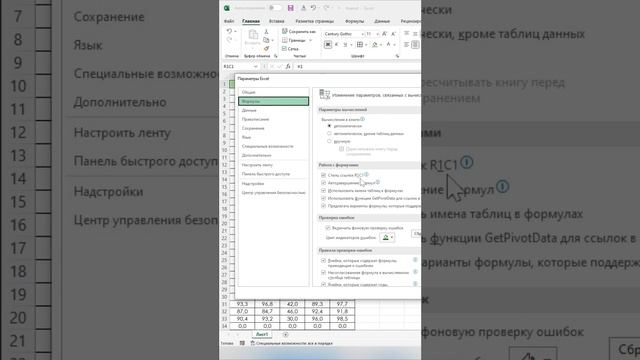Toggle the AutoSave switch in the title bar
Screen dimensions: 640x360
[276, 8]
